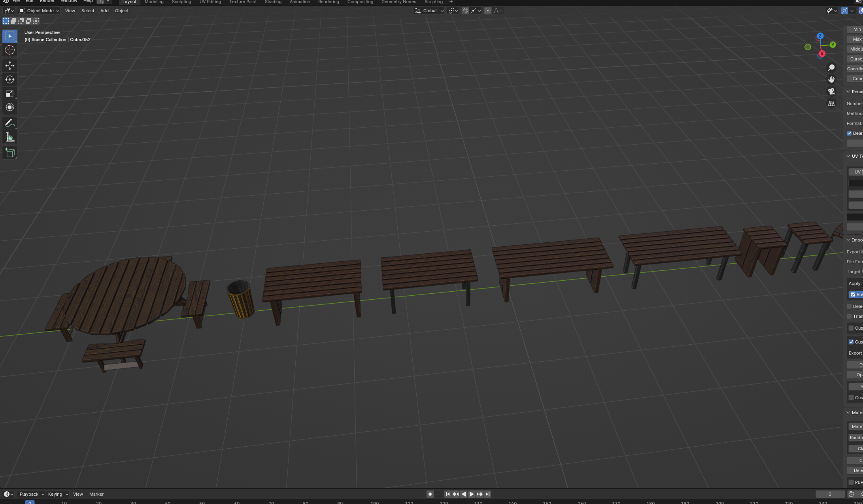863x504 pixels.
Task: Select the Cursor tool in toolbar
Action: pos(10,50)
